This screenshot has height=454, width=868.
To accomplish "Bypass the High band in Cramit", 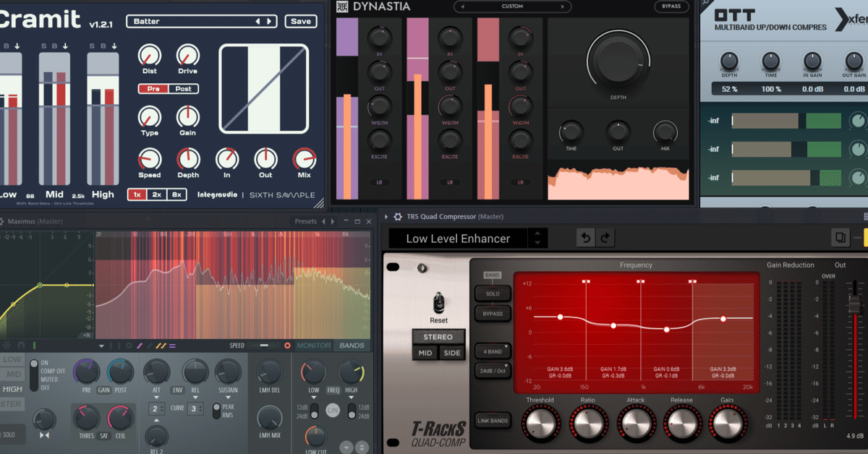I will 103,46.
